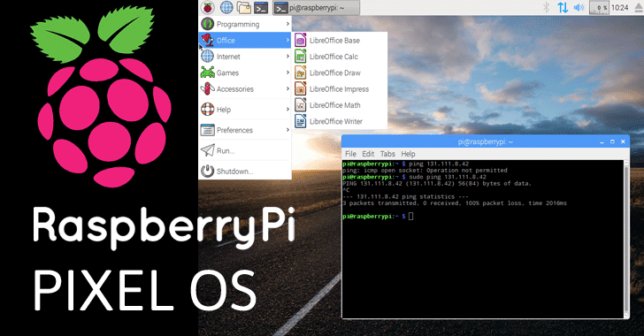Click the LibreOffice Impress presentation icon
Viewport: 644px width, 336px height.
300,88
